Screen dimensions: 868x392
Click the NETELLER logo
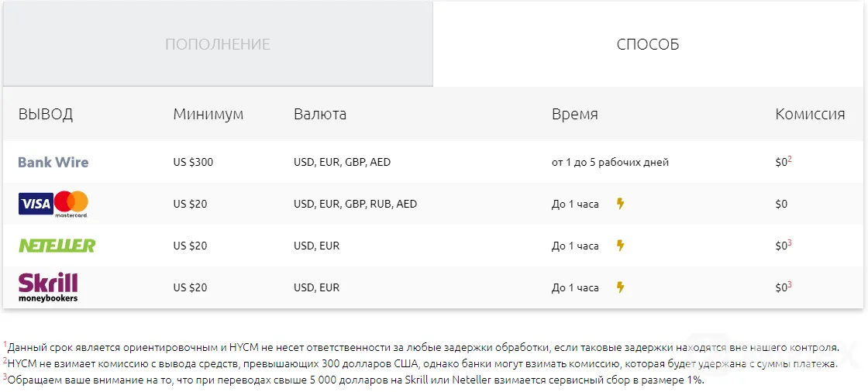click(x=57, y=246)
